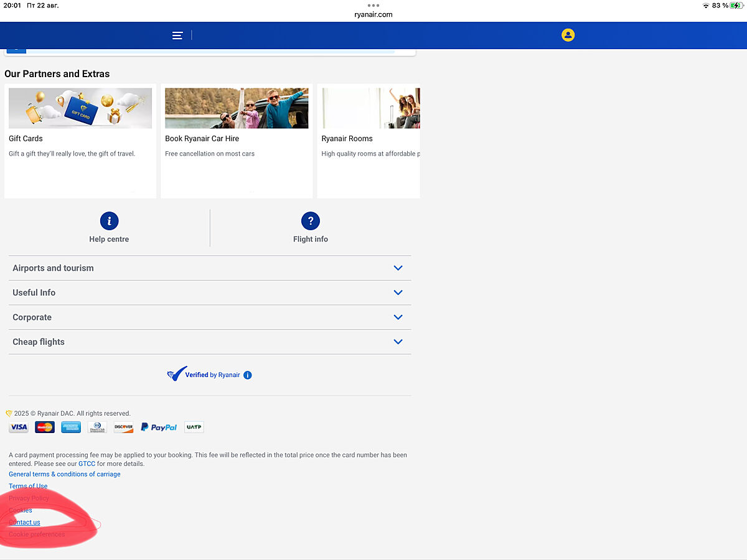Open the Ryanair Rooms card
Image resolution: width=747 pixels, height=560 pixels.
pos(369,141)
